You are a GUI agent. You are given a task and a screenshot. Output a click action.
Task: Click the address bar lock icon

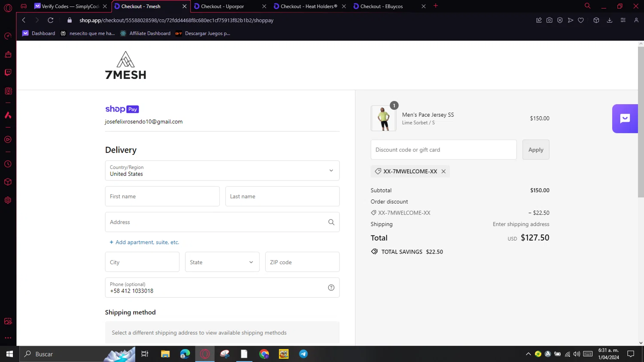70,20
